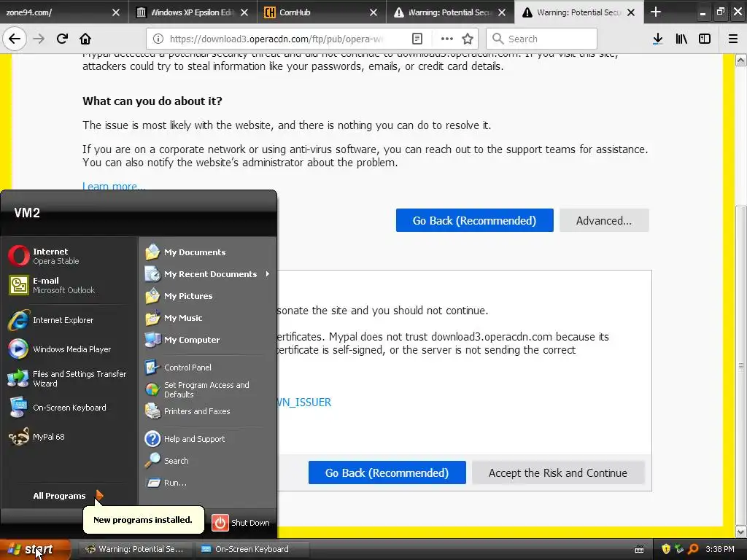Expand All Programs list
This screenshot has width=747, height=560.
[69, 496]
